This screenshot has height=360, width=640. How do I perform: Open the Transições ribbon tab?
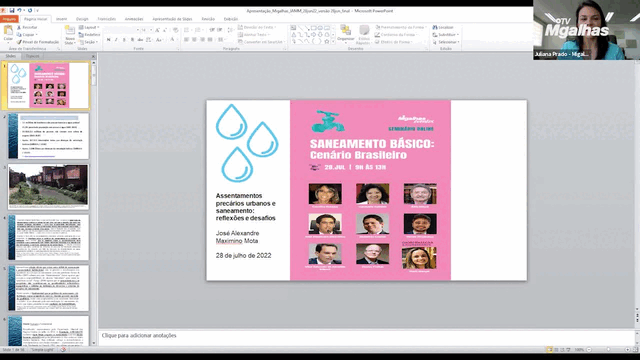point(107,19)
